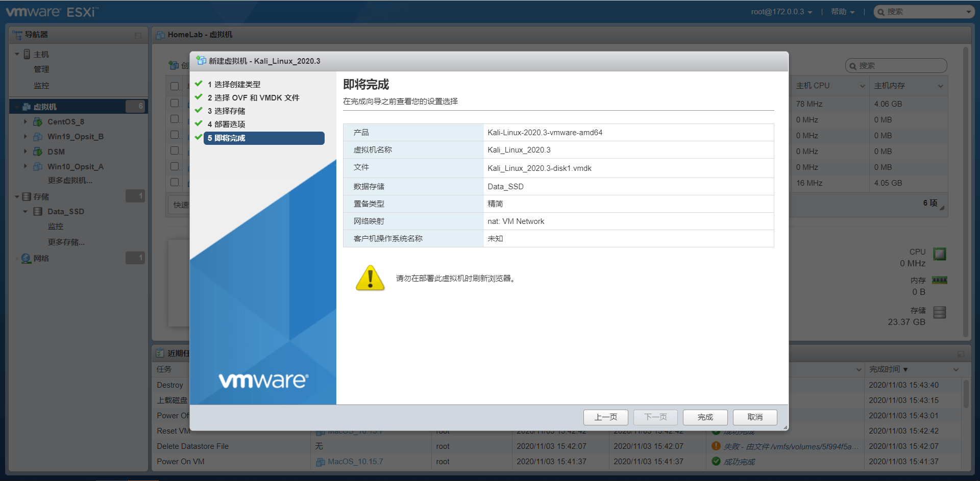980x481 pixels.
Task: Click the recent tasks vertical scrollbar
Action: (966, 393)
